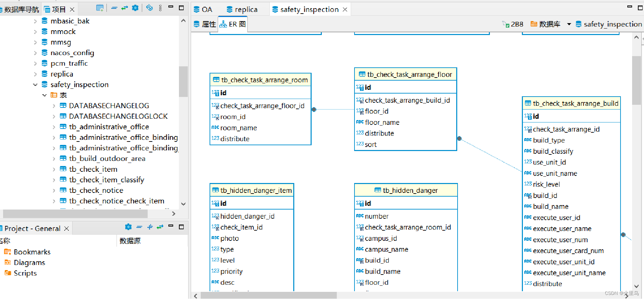This screenshot has height=299, width=644.
Task: Switch to the 属性 properties tab
Action: 205,24
